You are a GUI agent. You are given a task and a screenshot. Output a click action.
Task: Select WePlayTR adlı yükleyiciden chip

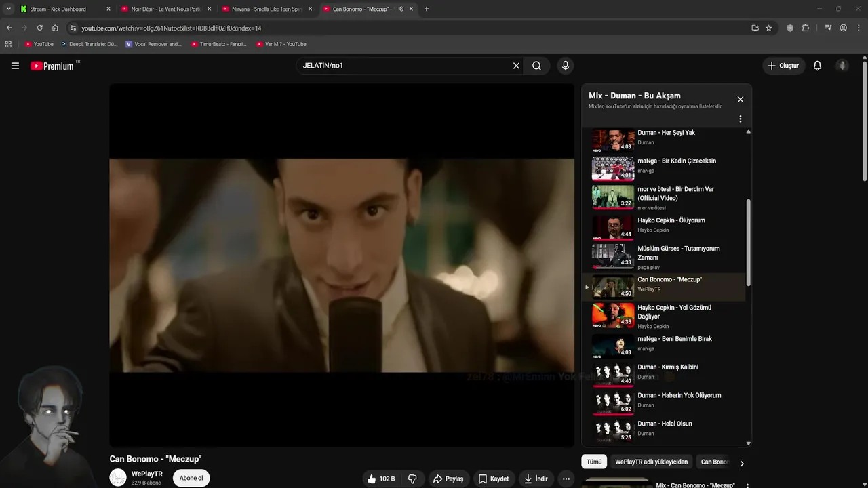coord(651,462)
